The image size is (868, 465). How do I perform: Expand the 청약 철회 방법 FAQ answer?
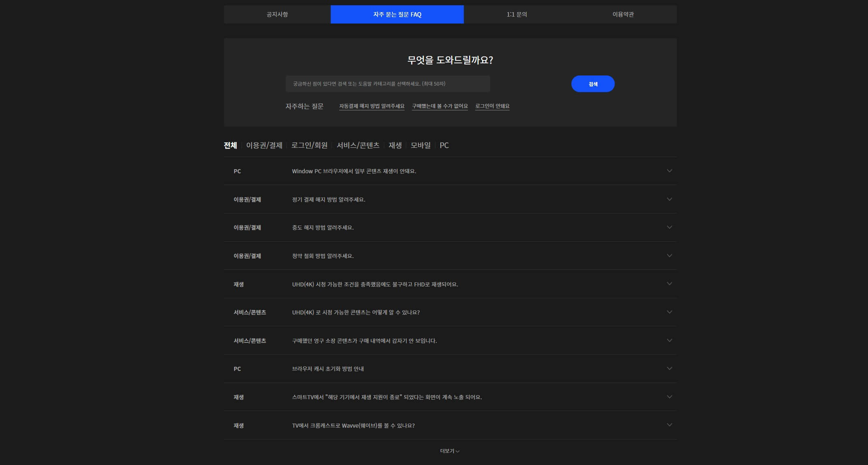coord(450,256)
